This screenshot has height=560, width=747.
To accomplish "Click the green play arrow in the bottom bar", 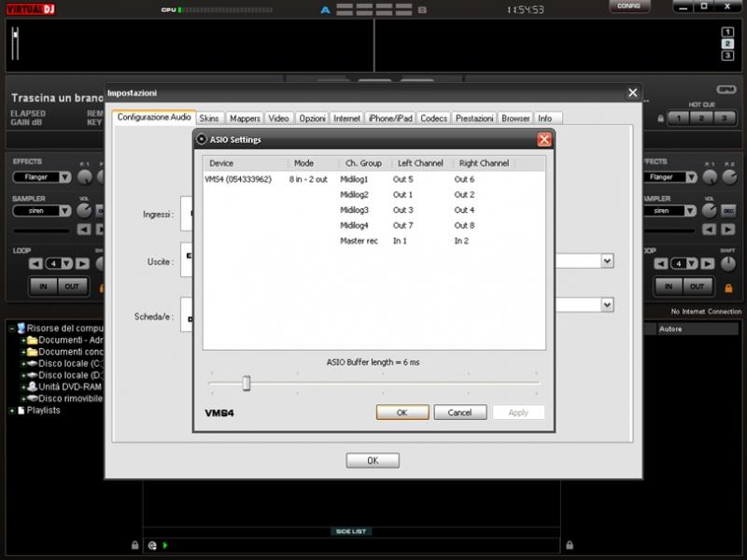I will click(165, 545).
